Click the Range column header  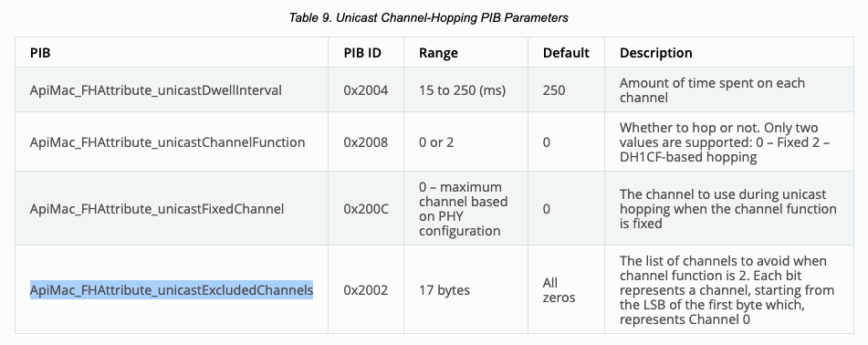pyautogui.click(x=438, y=53)
